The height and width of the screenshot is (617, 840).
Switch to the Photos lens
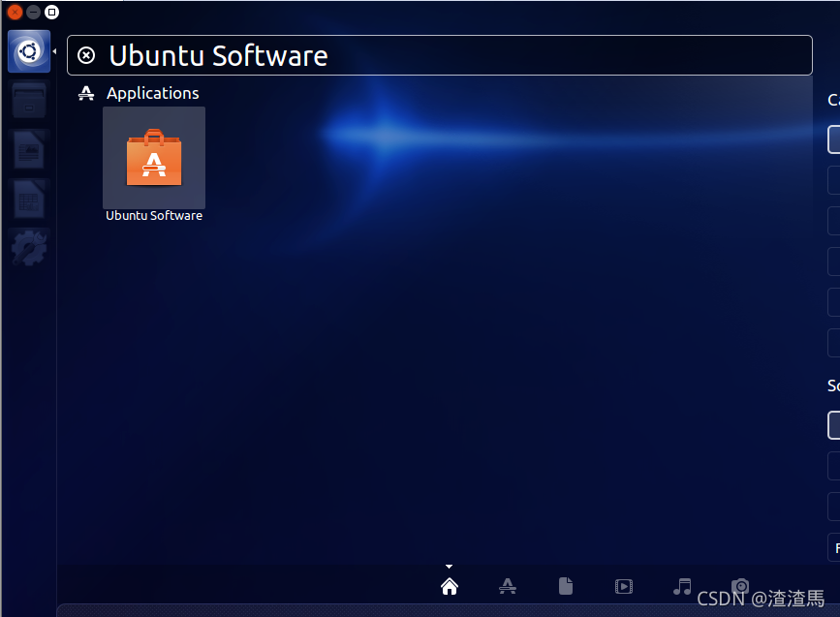(740, 586)
